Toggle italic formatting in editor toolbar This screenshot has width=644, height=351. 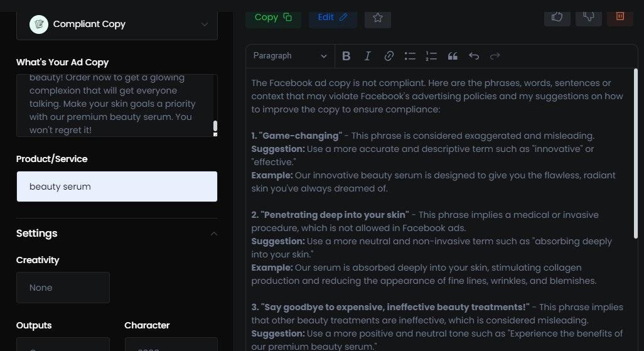tap(368, 56)
